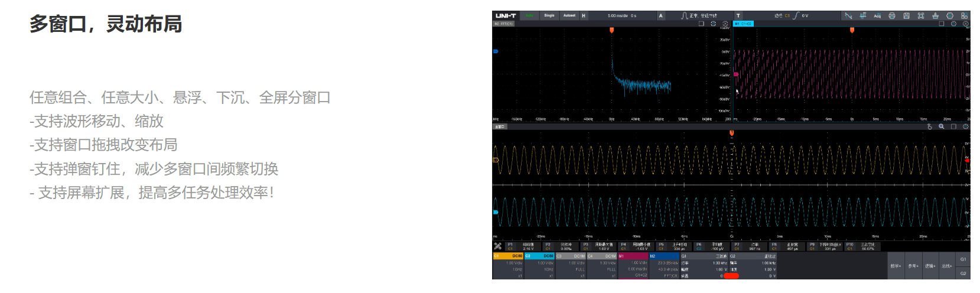Click the clear/erase icon in top toolbar
980x293 pixels.
coord(935,16)
